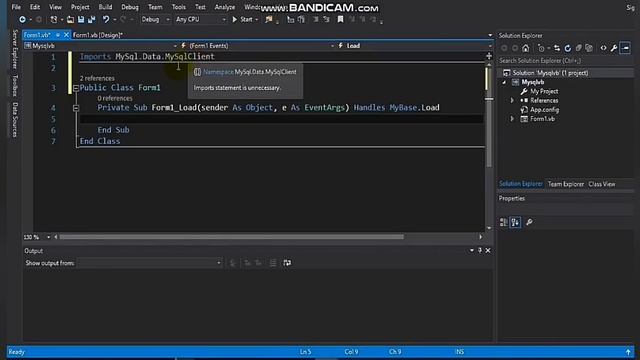Click the Collapse All icon in Solution Explorer
Viewport: 640px width, 360px height.
click(x=578, y=48)
